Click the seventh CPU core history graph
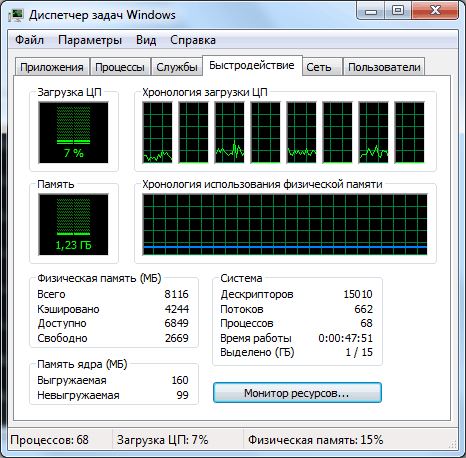The width and height of the screenshot is (466, 458). [374, 133]
